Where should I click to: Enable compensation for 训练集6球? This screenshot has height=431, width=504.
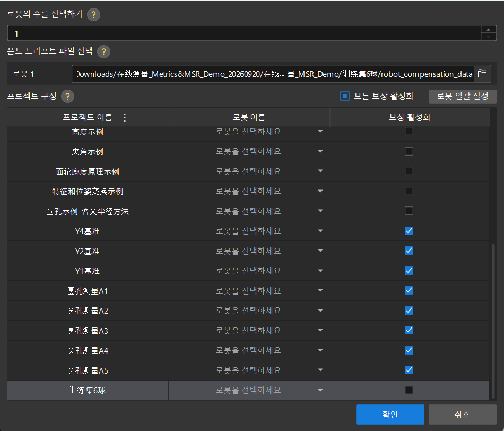point(409,390)
